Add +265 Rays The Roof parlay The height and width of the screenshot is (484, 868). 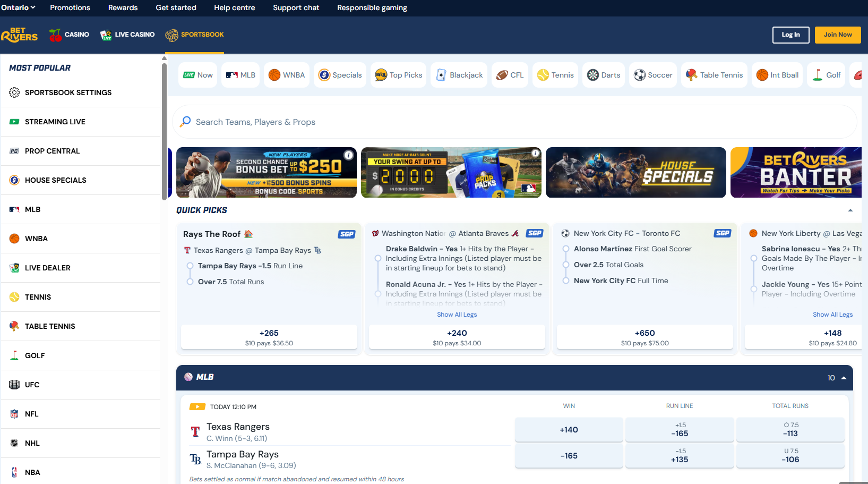click(269, 337)
